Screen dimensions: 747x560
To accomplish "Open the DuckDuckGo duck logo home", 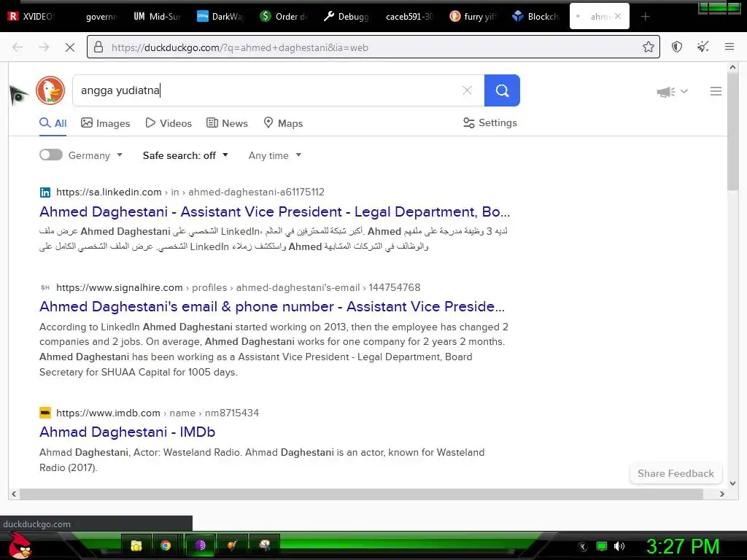I will pos(50,90).
